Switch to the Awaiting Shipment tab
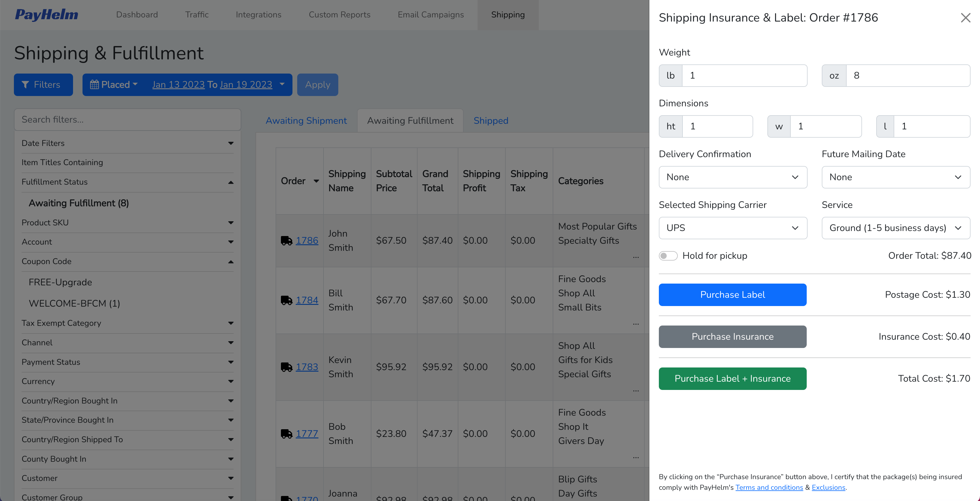The height and width of the screenshot is (501, 980). [306, 121]
